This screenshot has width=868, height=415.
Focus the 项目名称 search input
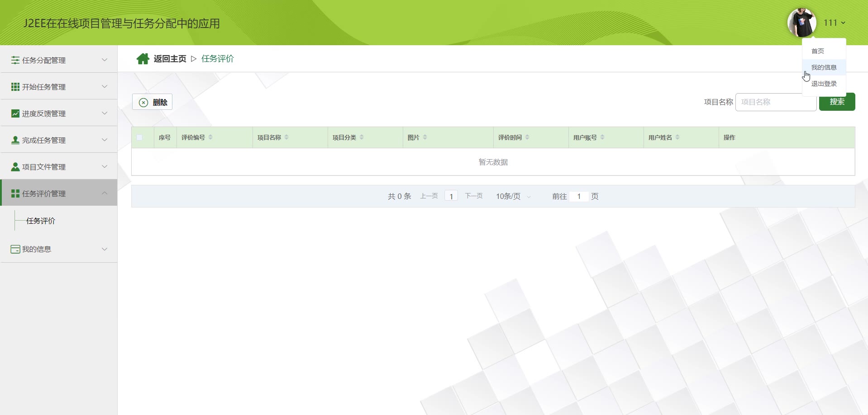pos(776,102)
